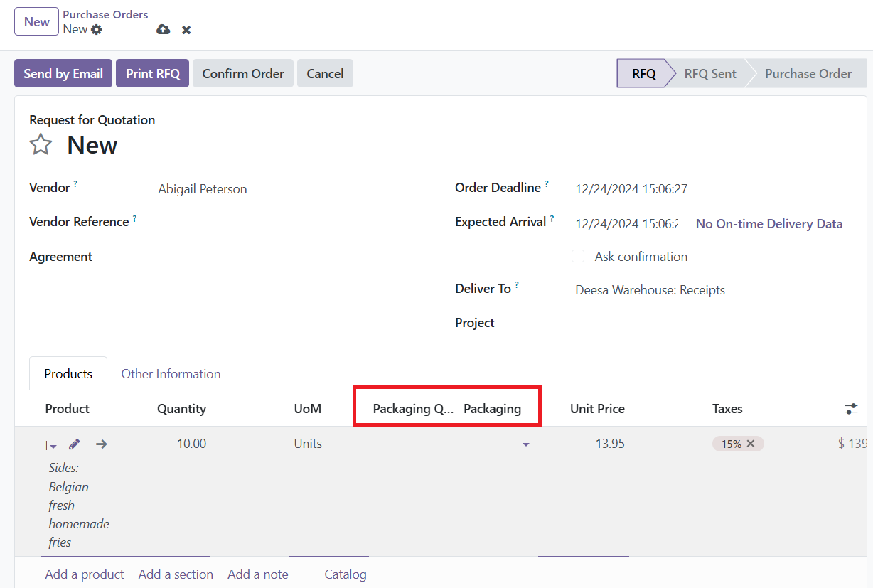Show help tooltip for Deliver To

click(517, 285)
